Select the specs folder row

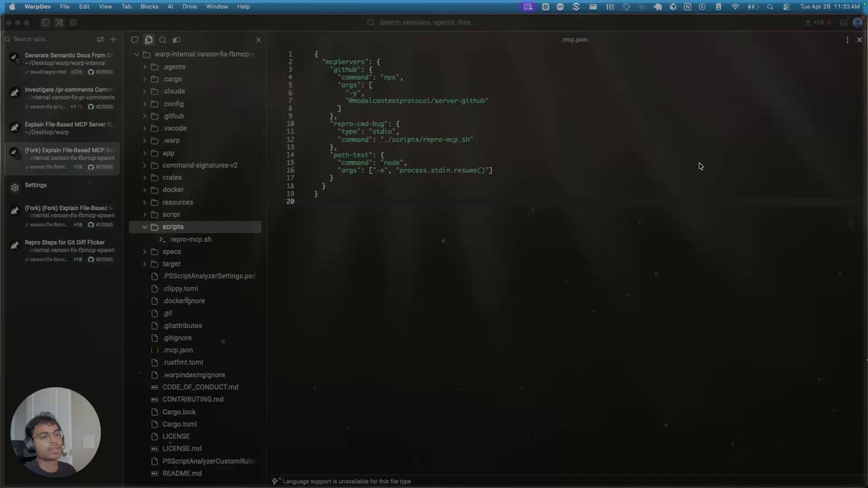(195, 251)
